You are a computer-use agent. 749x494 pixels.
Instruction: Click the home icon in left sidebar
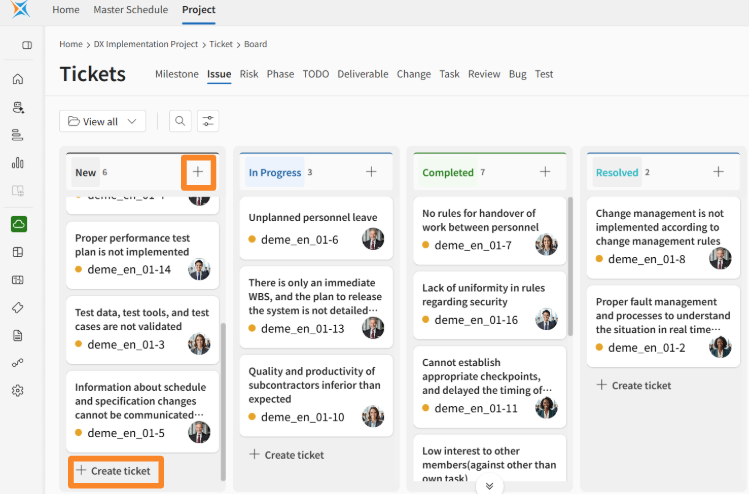(x=18, y=79)
